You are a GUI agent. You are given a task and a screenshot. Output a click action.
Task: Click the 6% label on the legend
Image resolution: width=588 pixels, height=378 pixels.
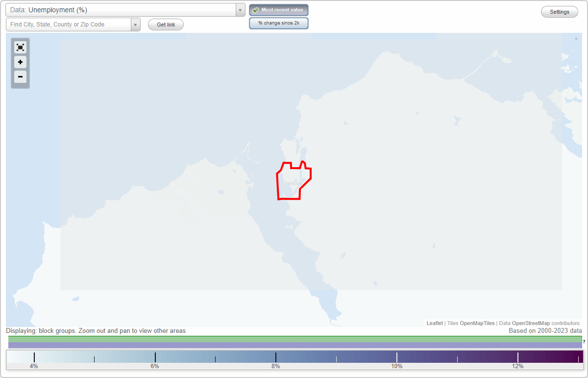point(155,366)
